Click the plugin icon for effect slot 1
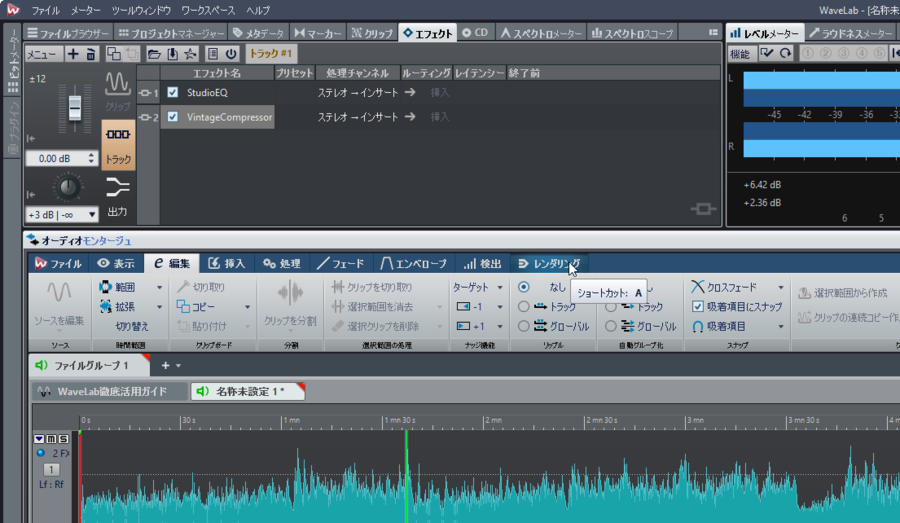900x523 pixels. tap(144, 92)
